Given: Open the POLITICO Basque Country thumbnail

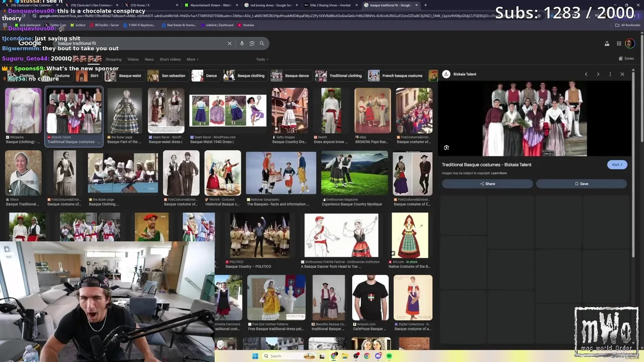Looking at the screenshot, I should tap(260, 235).
